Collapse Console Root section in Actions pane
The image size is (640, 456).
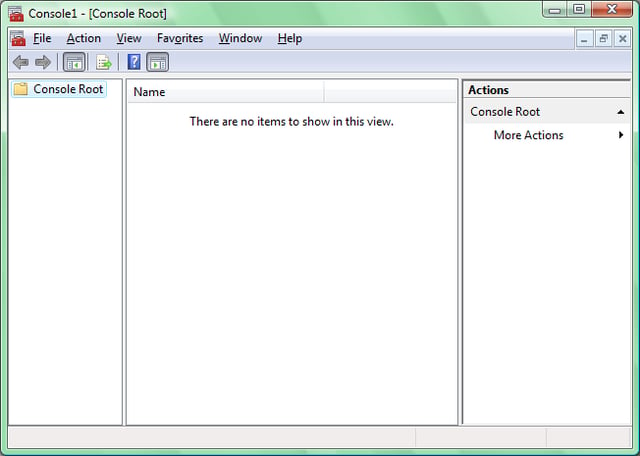tap(620, 112)
